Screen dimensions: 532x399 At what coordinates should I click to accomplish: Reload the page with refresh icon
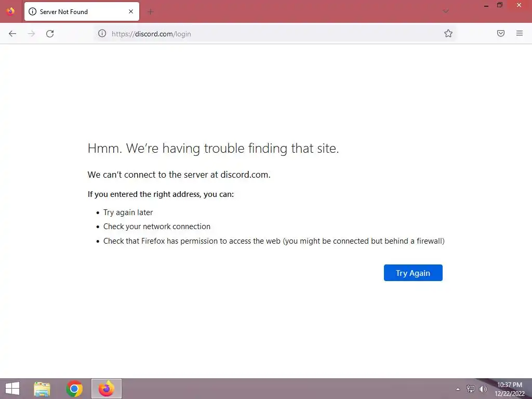50,34
